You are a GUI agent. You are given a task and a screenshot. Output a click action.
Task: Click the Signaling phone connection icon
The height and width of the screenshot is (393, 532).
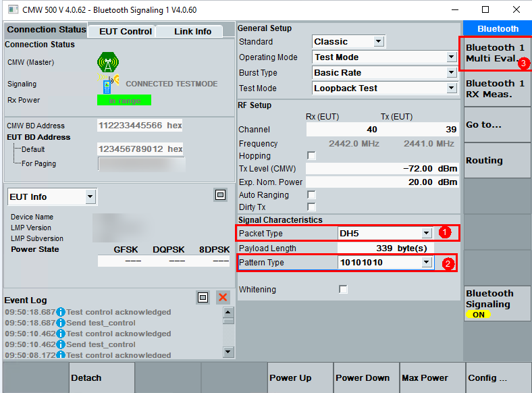click(x=108, y=84)
